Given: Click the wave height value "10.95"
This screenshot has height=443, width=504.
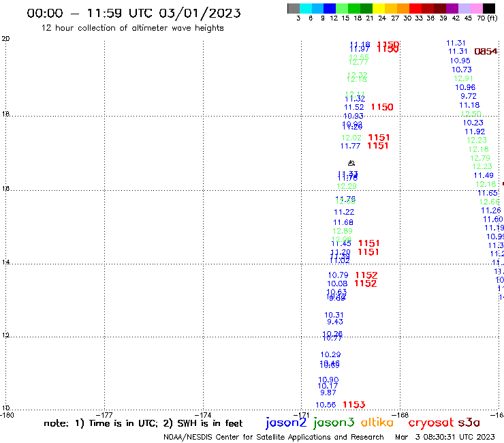Looking at the screenshot, I should 460,61.
